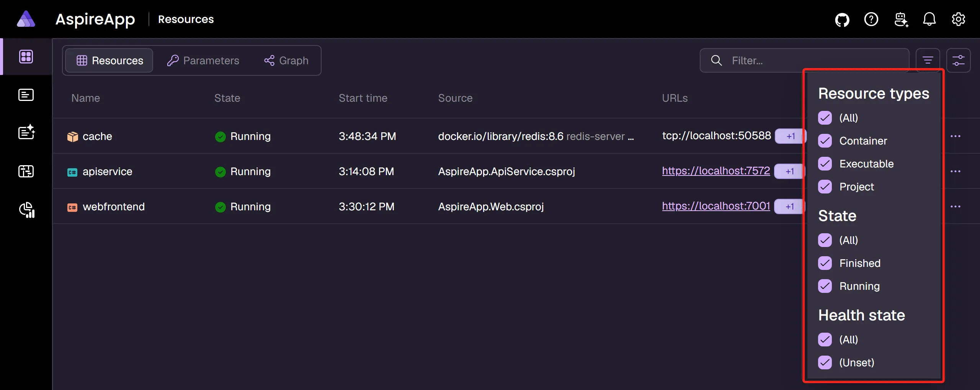Click into the Filter search field
This screenshot has height=390, width=980.
pos(805,60)
